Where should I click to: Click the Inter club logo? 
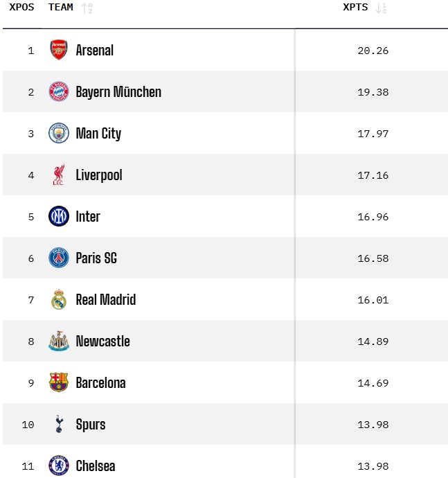pos(59,216)
